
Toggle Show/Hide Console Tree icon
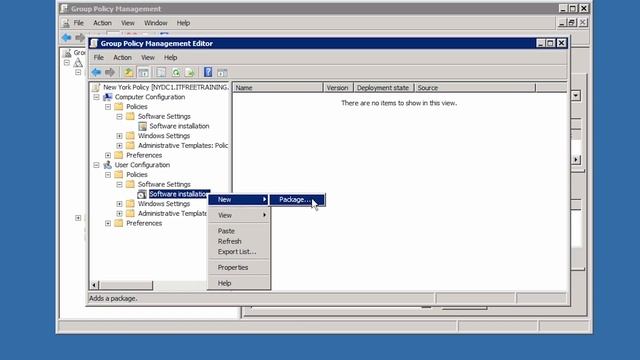(x=143, y=73)
